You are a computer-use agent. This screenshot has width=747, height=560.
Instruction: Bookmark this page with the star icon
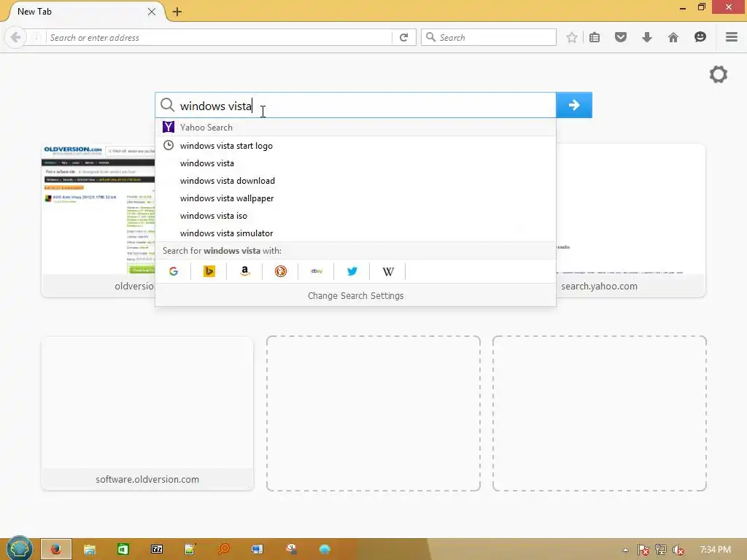coord(572,37)
